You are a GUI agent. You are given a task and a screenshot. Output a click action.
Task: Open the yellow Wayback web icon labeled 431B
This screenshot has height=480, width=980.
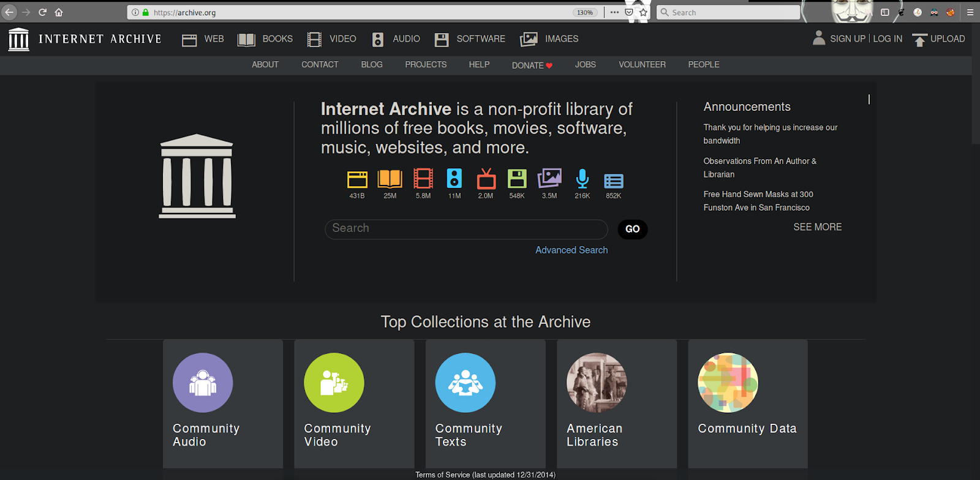click(357, 179)
